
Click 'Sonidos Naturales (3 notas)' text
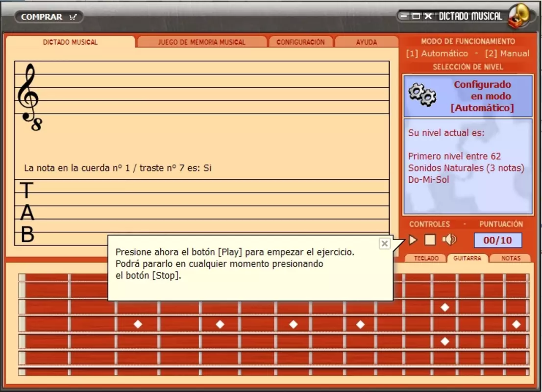point(466,168)
